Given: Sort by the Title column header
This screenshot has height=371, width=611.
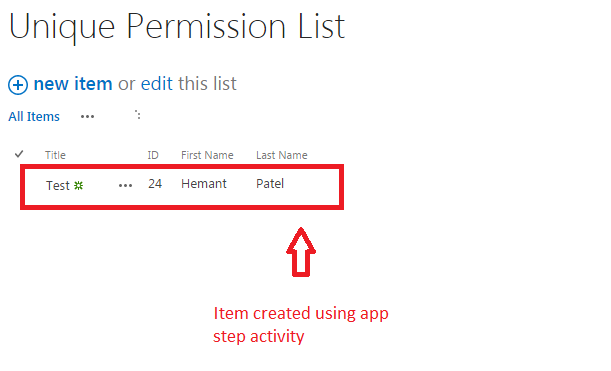Looking at the screenshot, I should 55,155.
